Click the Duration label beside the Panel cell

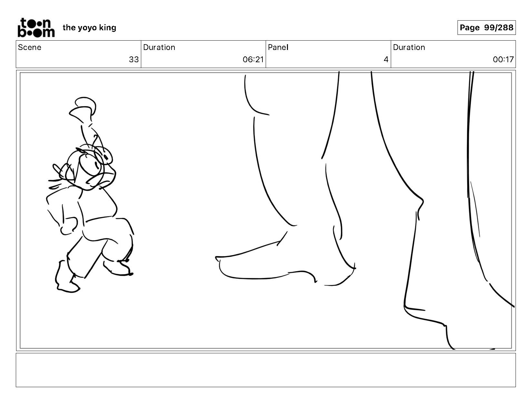[409, 47]
